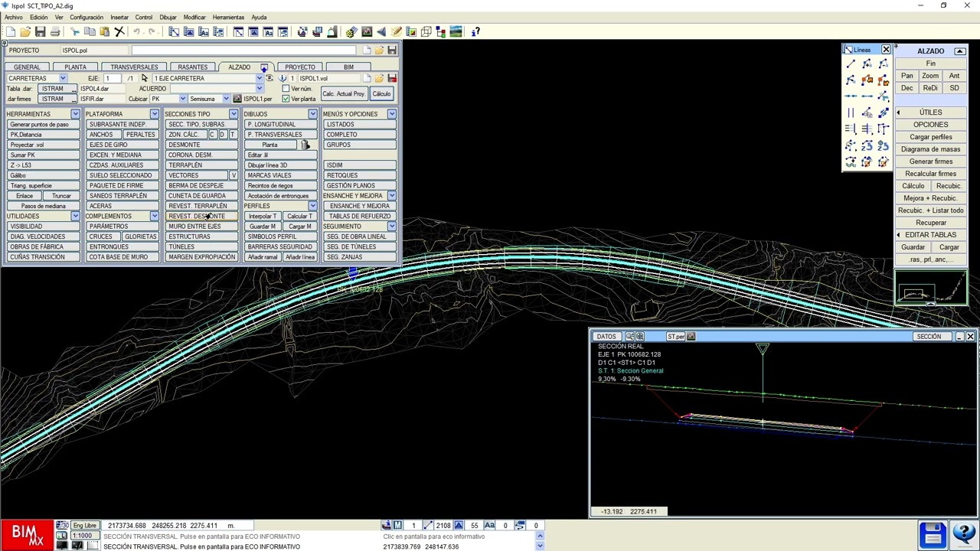Click the Cálculo button next to Calc. Actual Proy.

(x=381, y=93)
